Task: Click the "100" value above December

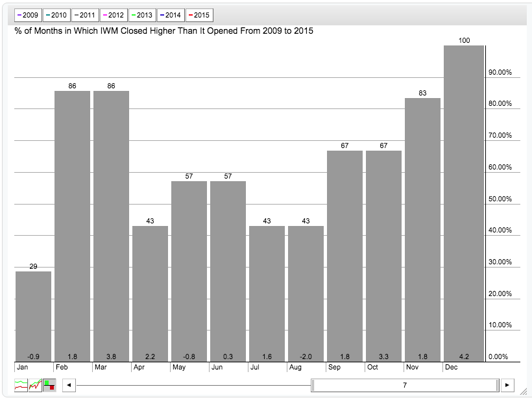Action: [x=465, y=41]
